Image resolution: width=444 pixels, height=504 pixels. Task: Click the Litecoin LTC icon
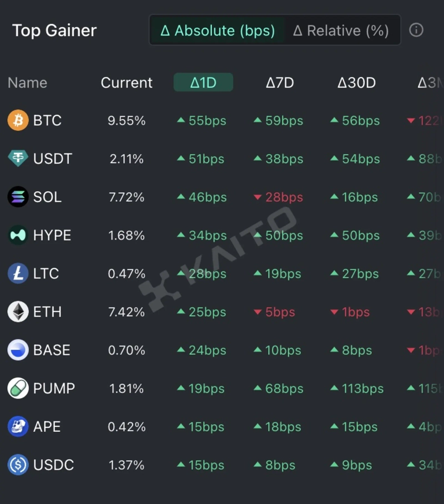click(18, 273)
